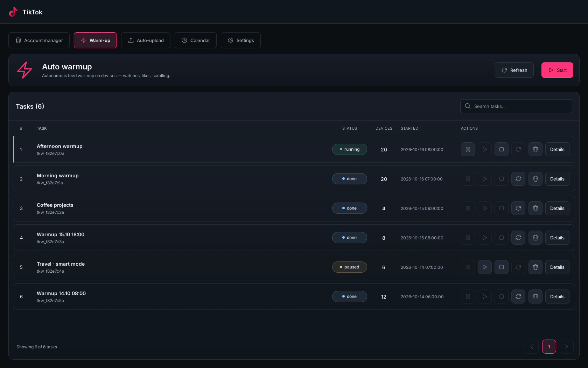Restart the Warmup 14.10 08:00 task
This screenshot has height=368, width=588.
click(518, 297)
